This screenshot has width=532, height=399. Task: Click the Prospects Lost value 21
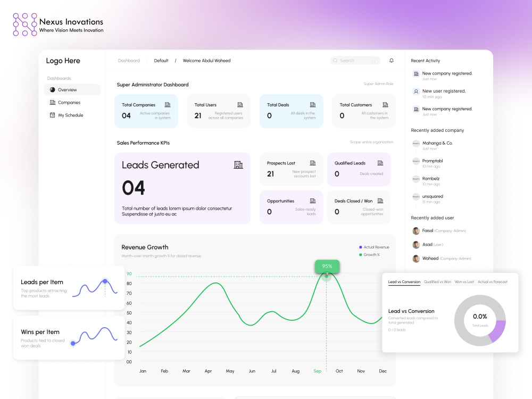270,174
